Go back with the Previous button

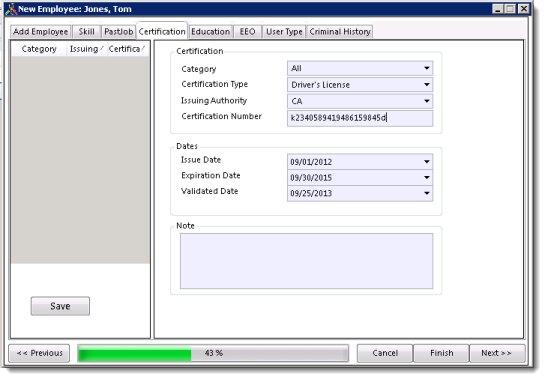[39, 353]
